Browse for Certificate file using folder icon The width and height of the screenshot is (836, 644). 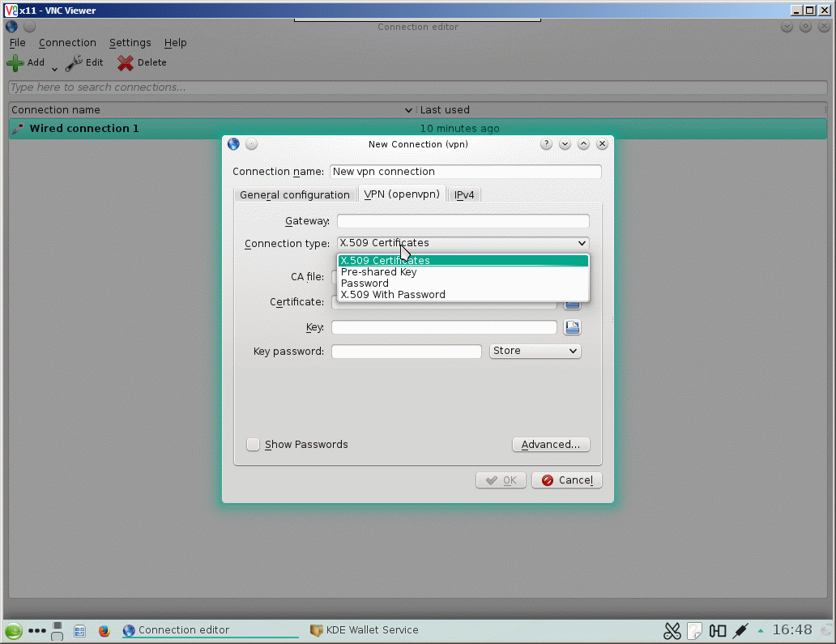coord(572,305)
